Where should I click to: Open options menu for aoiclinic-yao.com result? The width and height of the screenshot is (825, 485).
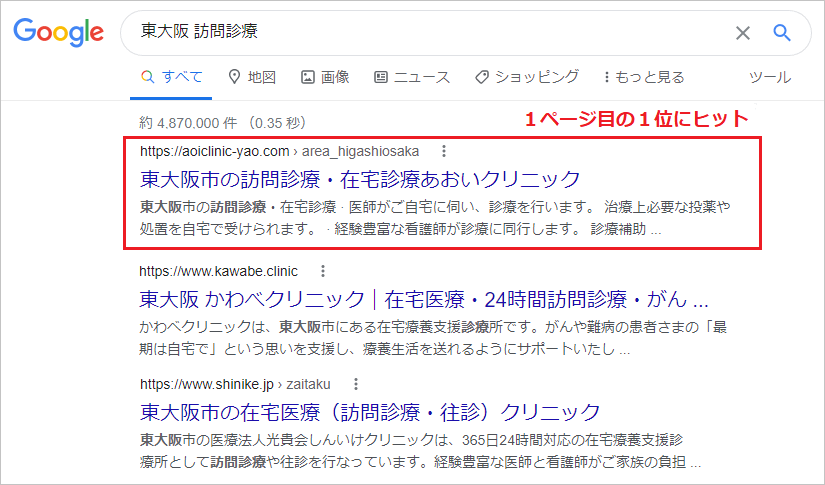(x=444, y=151)
